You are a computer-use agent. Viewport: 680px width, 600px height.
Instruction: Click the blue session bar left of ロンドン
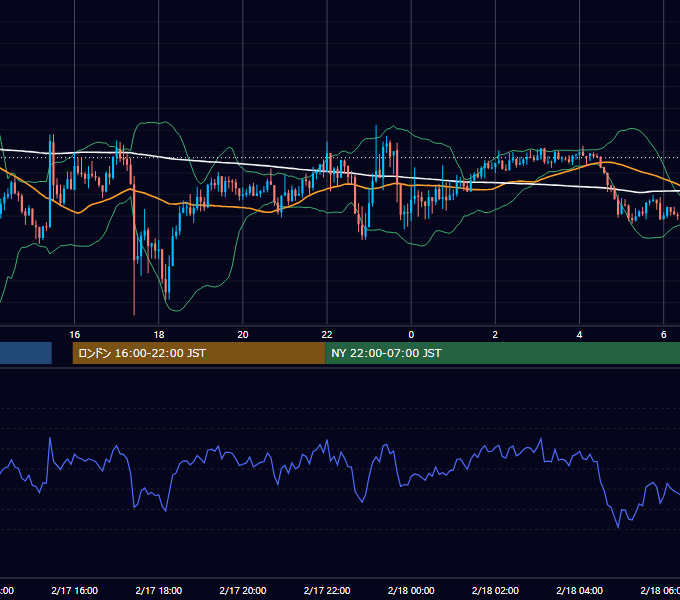point(26,353)
